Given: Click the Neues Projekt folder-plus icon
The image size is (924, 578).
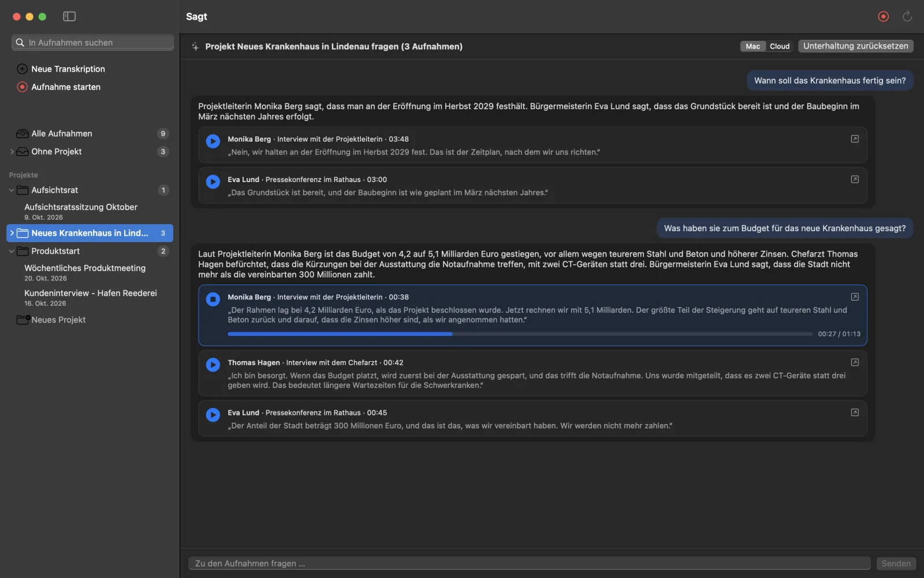Looking at the screenshot, I should click(x=23, y=320).
